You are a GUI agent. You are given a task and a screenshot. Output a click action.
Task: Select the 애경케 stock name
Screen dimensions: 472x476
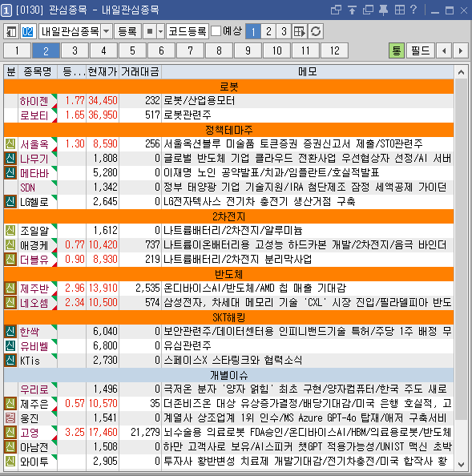[34, 244]
